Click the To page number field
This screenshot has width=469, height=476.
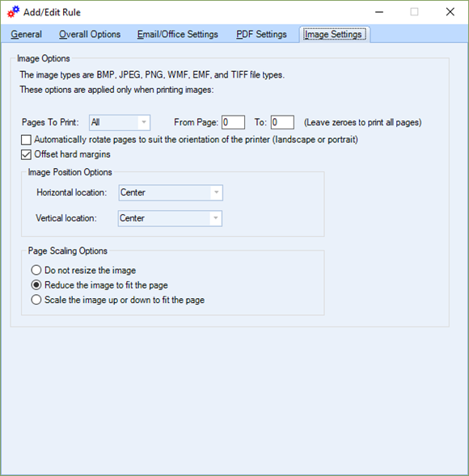(282, 122)
